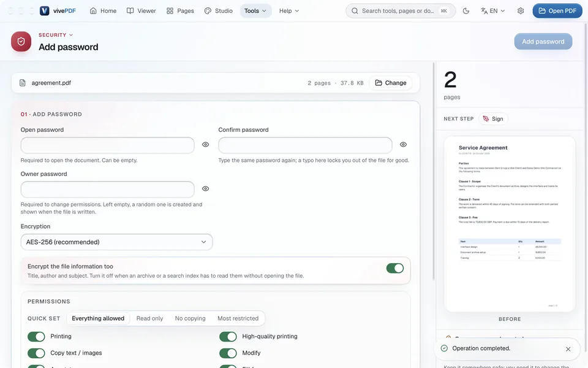Click the red Security shield icon
This screenshot has width=588, height=368.
coord(21,41)
